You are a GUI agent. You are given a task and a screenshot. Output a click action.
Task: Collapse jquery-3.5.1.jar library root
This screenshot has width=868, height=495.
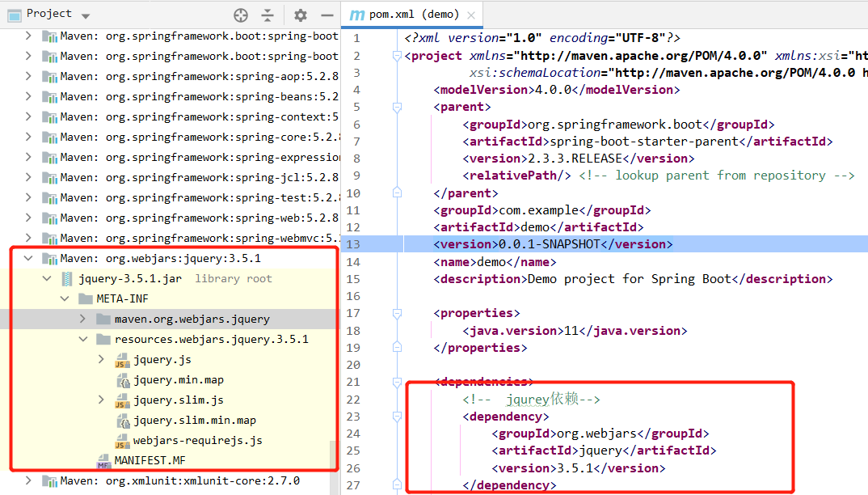coord(47,278)
